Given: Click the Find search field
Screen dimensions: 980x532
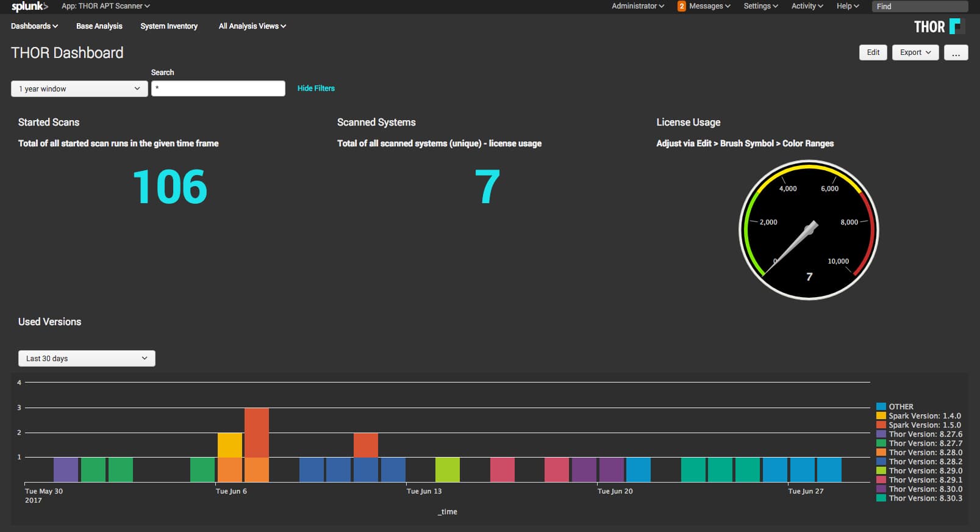Looking at the screenshot, I should pyautogui.click(x=920, y=6).
